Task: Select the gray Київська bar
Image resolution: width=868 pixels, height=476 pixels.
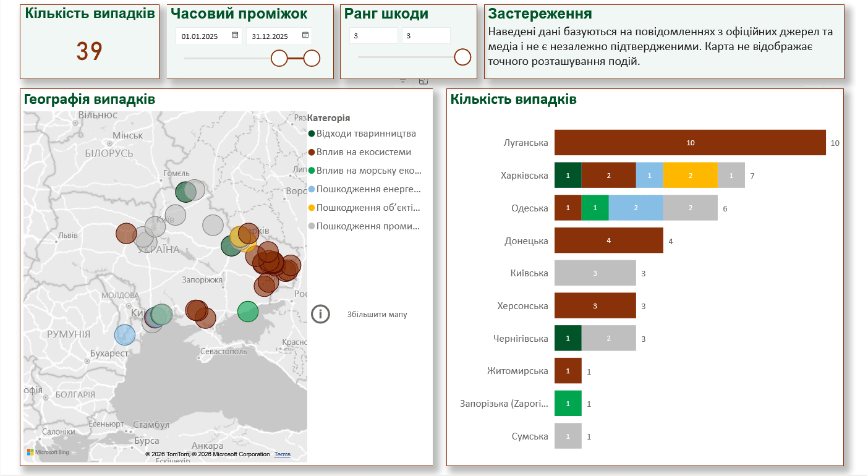Action: [595, 273]
